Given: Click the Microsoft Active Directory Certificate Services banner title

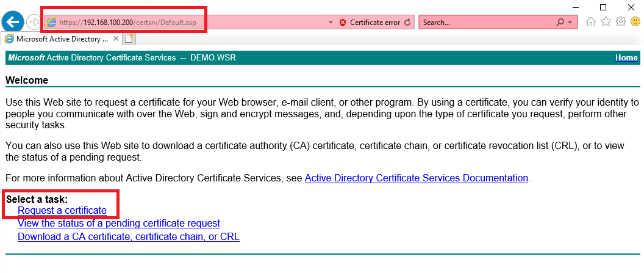Looking at the screenshot, I should pos(92,58).
